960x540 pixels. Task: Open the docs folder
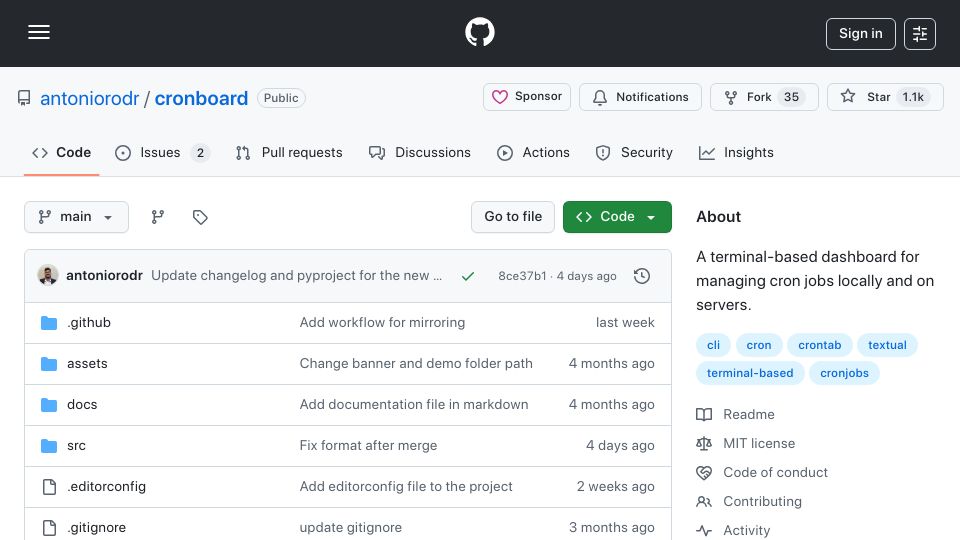[82, 405]
